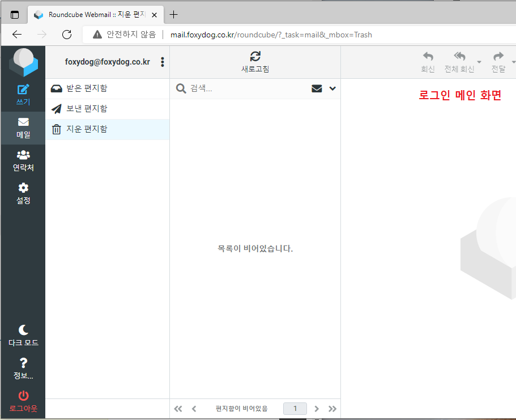Expand the search options chevron
This screenshot has height=420, width=516.
pos(332,88)
